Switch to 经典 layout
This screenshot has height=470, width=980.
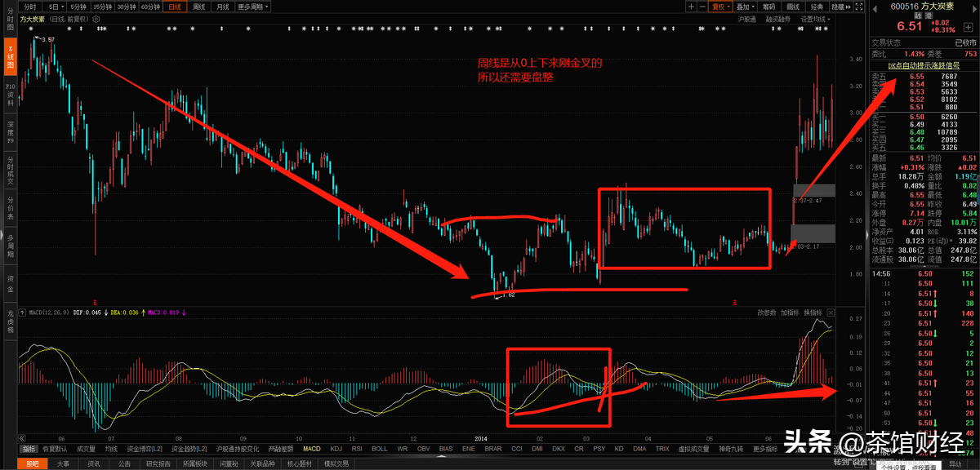pyautogui.click(x=817, y=7)
